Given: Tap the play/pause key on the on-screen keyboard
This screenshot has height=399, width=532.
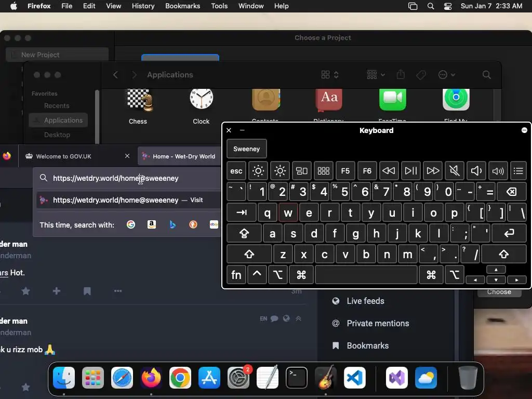Looking at the screenshot, I should pyautogui.click(x=411, y=170).
